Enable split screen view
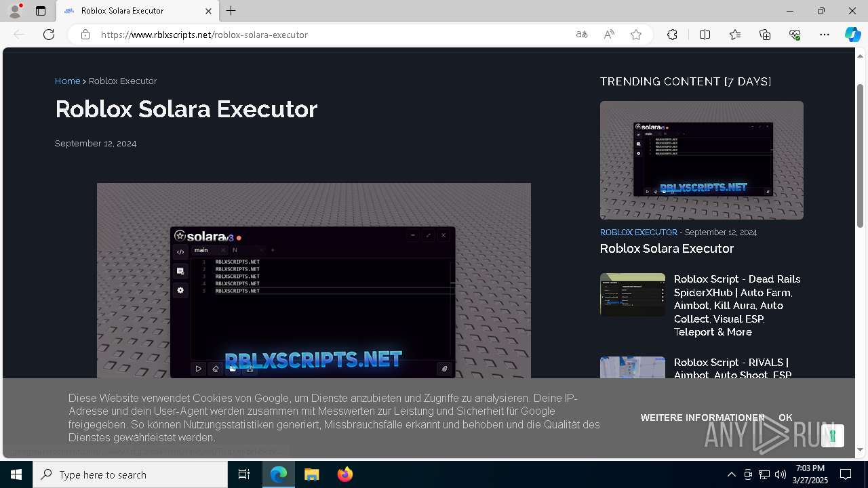868x488 pixels. pyautogui.click(x=705, y=35)
